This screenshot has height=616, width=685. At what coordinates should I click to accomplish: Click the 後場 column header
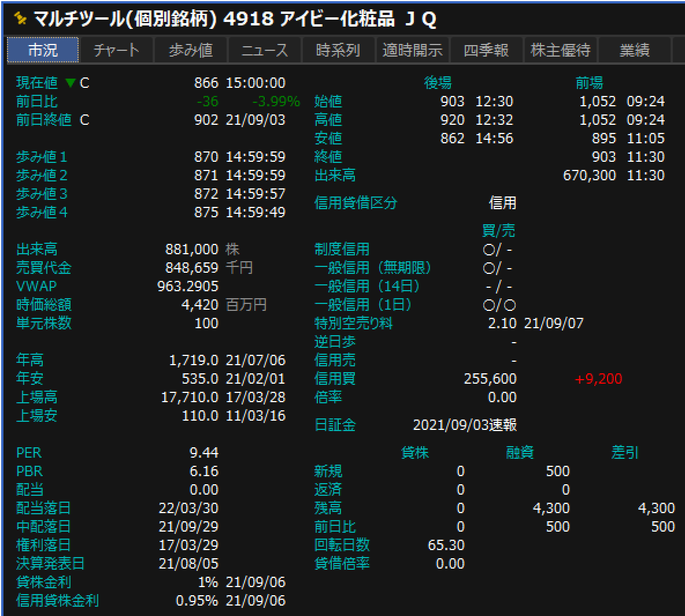coord(438,83)
